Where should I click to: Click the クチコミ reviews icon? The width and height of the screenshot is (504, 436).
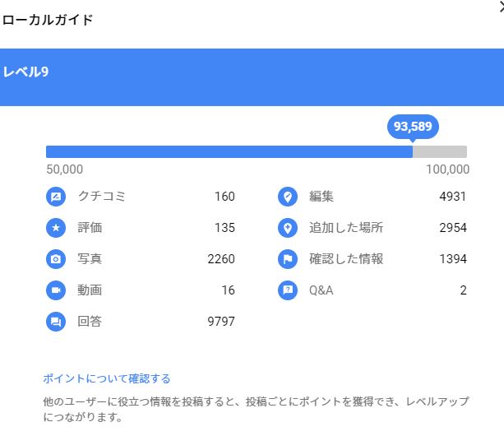(x=56, y=197)
